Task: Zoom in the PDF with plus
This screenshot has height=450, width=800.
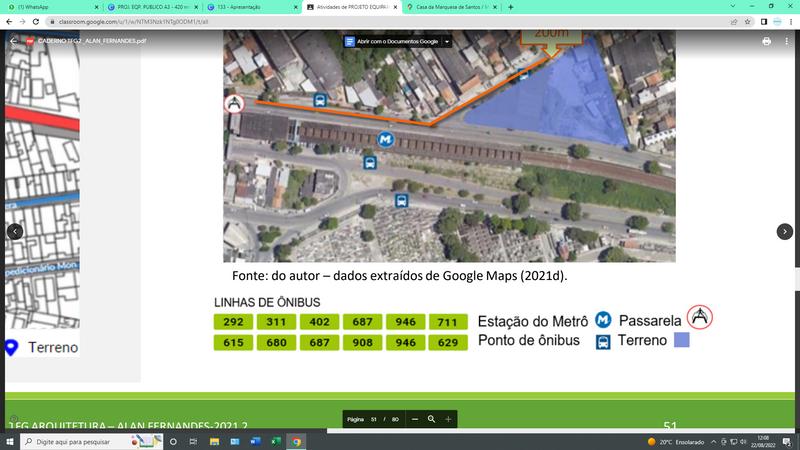Action: click(448, 419)
